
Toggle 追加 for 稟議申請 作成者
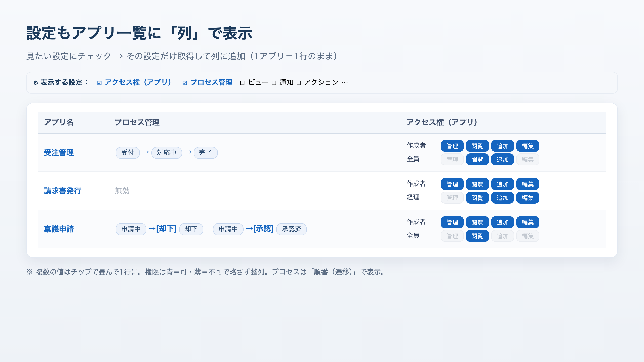(502, 222)
